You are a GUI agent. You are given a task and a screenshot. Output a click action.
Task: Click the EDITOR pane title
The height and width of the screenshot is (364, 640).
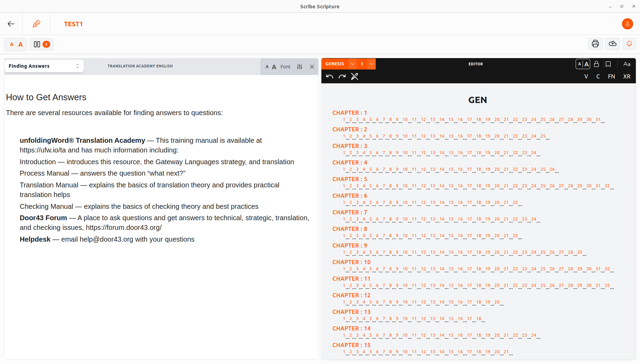click(x=476, y=64)
